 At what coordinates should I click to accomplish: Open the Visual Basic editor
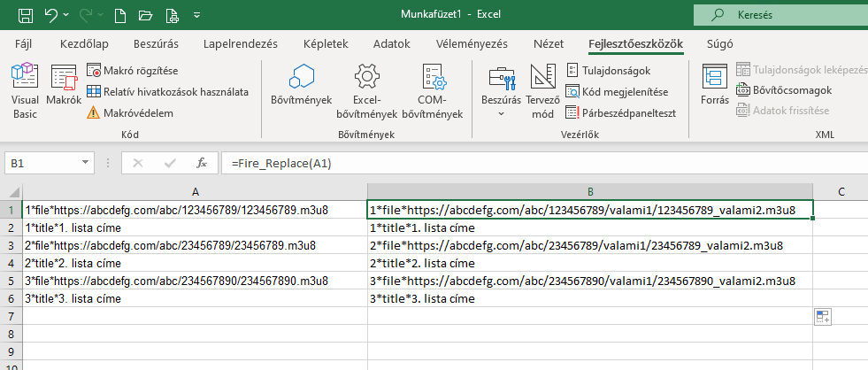24,91
